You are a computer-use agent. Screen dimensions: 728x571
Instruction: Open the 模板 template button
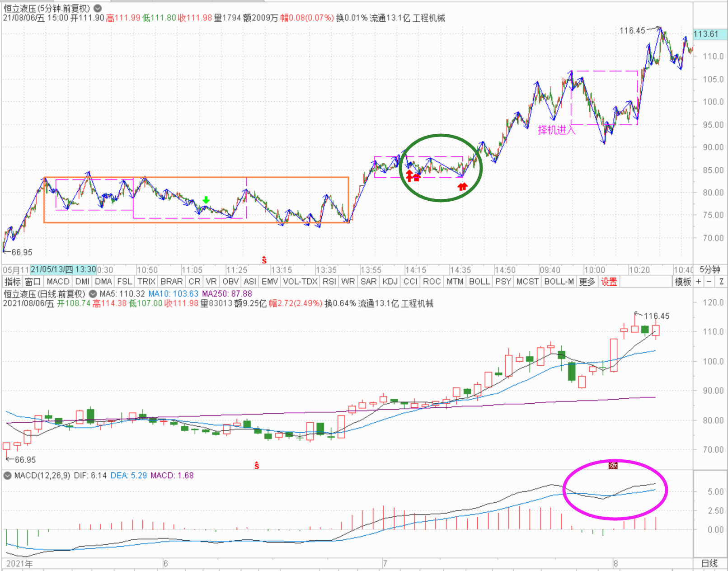tap(683, 282)
